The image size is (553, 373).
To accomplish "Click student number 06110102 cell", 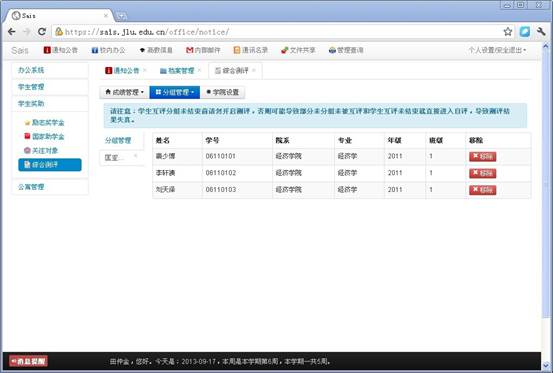I will 221,173.
